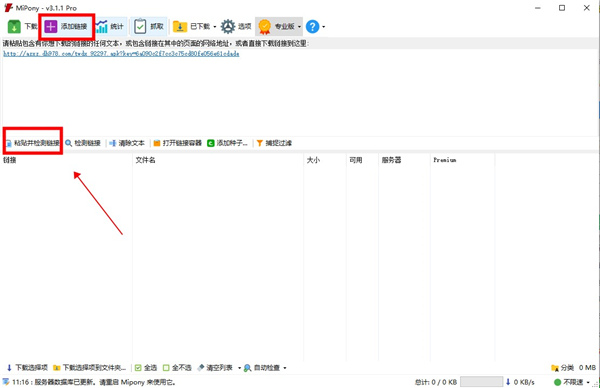Click the 专业版 (Pro) badge button
The width and height of the screenshot is (600, 388).
[277, 26]
